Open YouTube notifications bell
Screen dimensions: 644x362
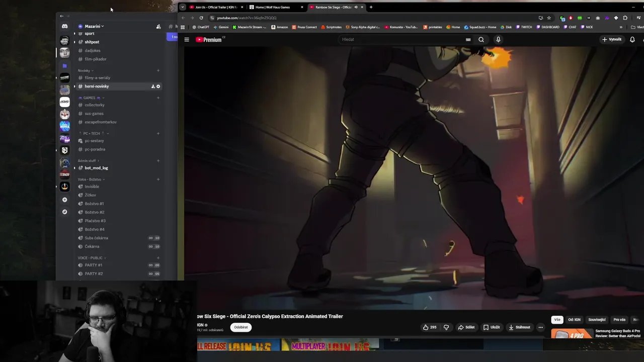(632, 39)
